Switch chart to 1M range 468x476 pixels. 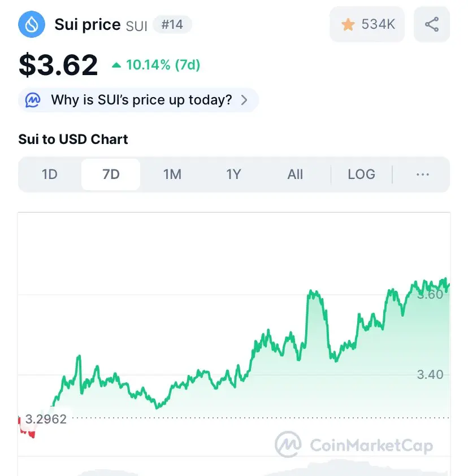pos(172,174)
